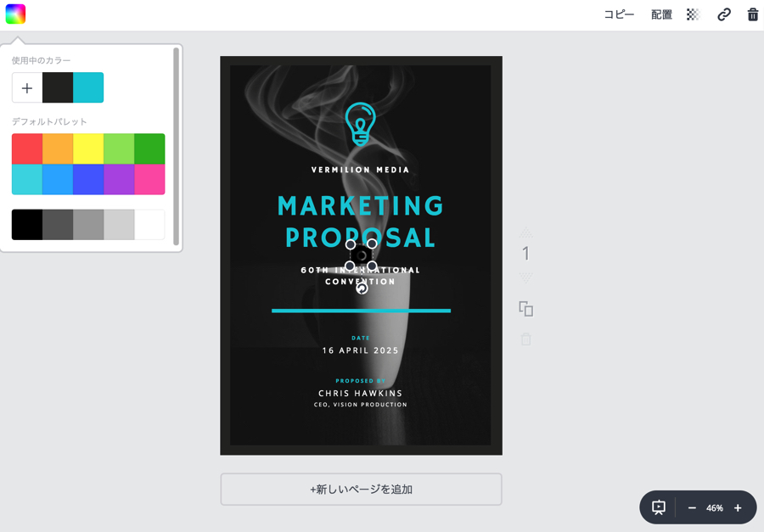764x532 pixels.
Task: Move page up with arrow
Action: pyautogui.click(x=525, y=232)
